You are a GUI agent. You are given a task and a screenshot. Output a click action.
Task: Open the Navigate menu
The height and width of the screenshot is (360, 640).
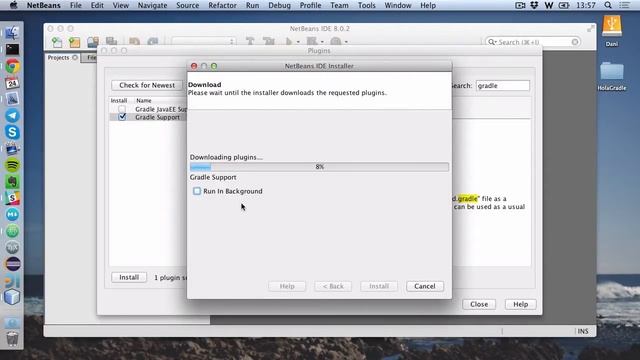pos(152,5)
